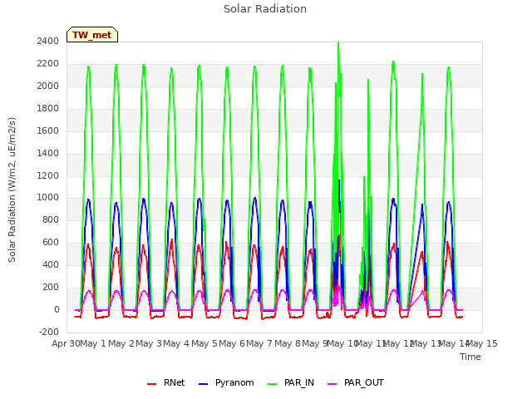The width and height of the screenshot is (532, 399).
Task: Click the red RNet legend swatch
Action: tap(151, 384)
